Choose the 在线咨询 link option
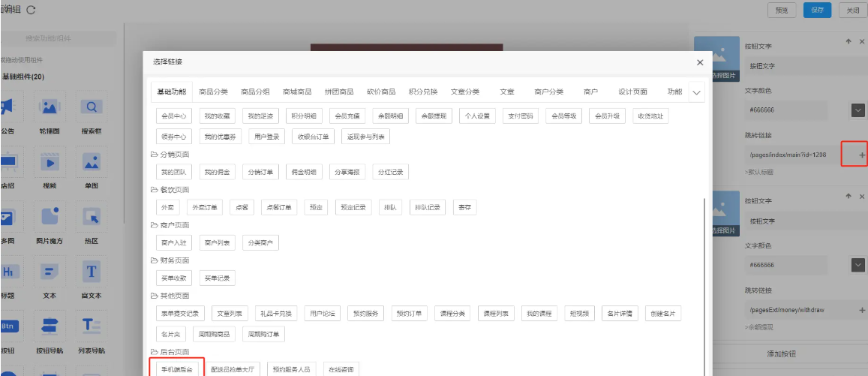Viewport: 868px width, 376px height. 341,369
